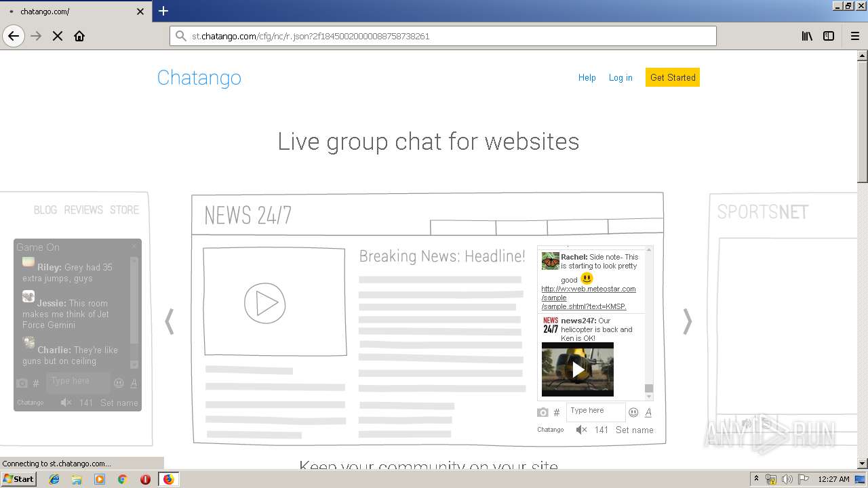Click the 12:27 AM clock

[x=833, y=479]
